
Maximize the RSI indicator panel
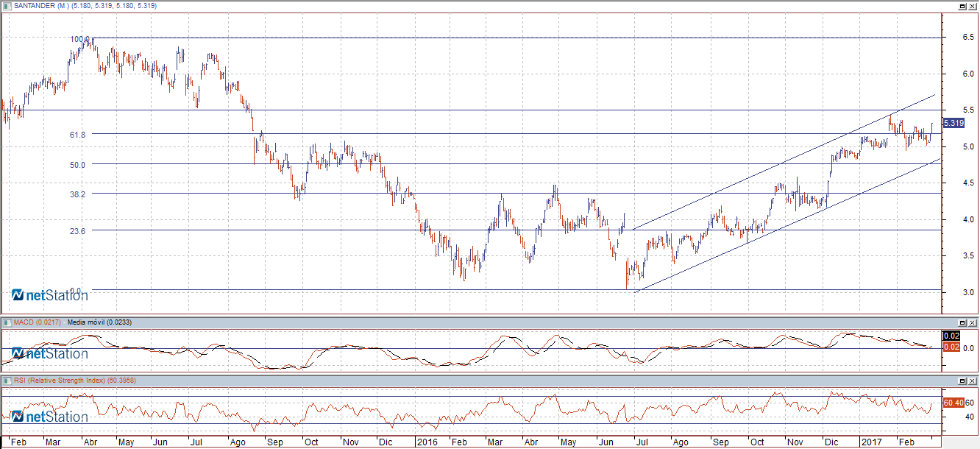pyautogui.click(x=962, y=381)
